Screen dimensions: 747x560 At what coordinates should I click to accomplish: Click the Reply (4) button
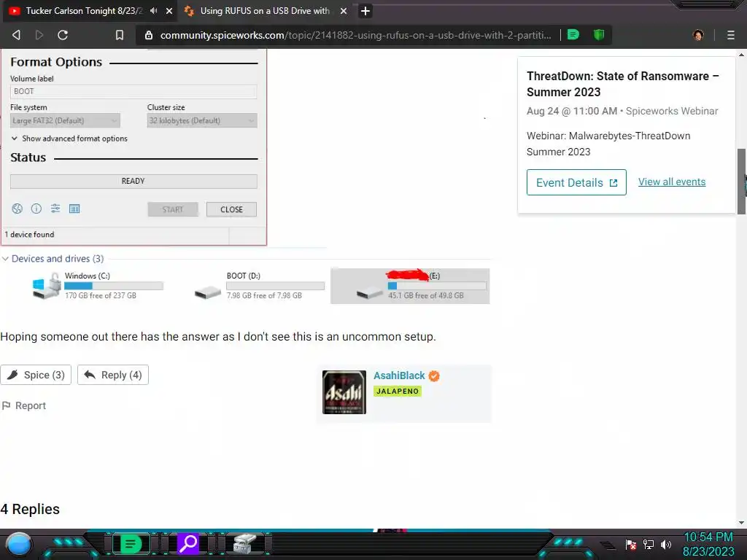113,375
